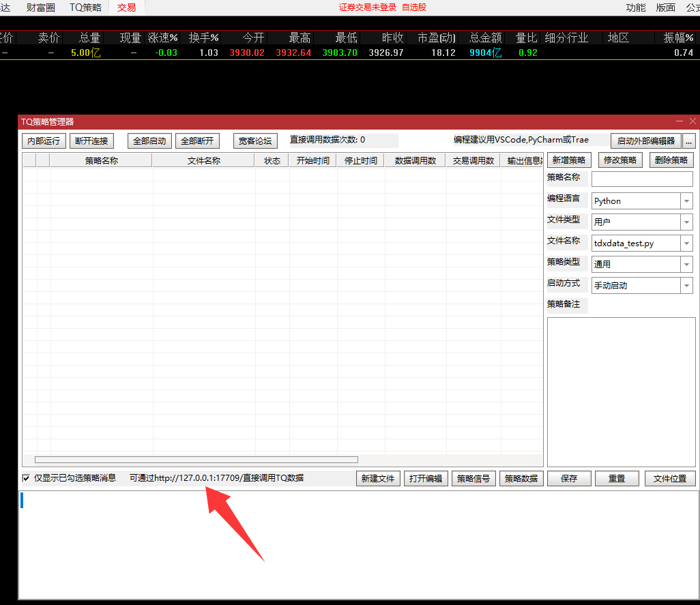
Task: Click the 断开连接 button
Action: pos(91,141)
